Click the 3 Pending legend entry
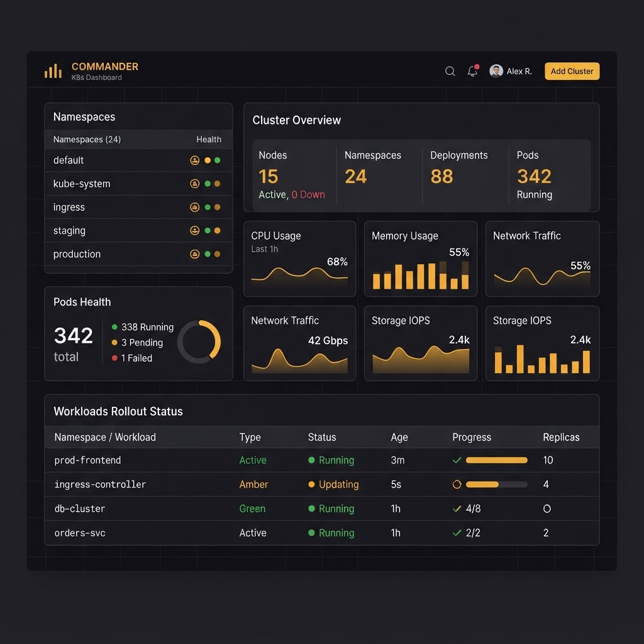This screenshot has height=644, width=644. tap(137, 343)
